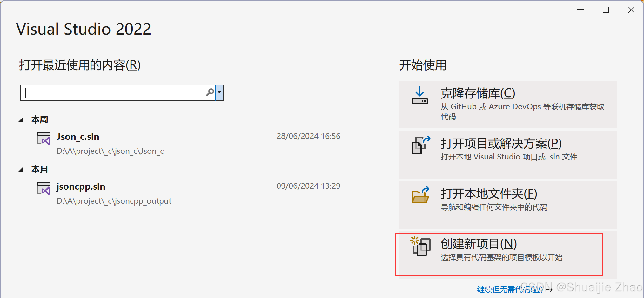
Task: Click the clone repository download icon
Action: point(420,96)
